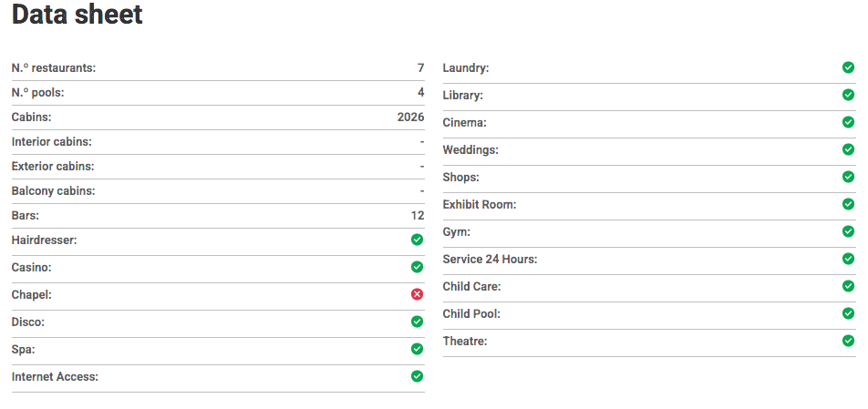The image size is (868, 409).
Task: Click the green check beside Laundry
Action: 848,67
